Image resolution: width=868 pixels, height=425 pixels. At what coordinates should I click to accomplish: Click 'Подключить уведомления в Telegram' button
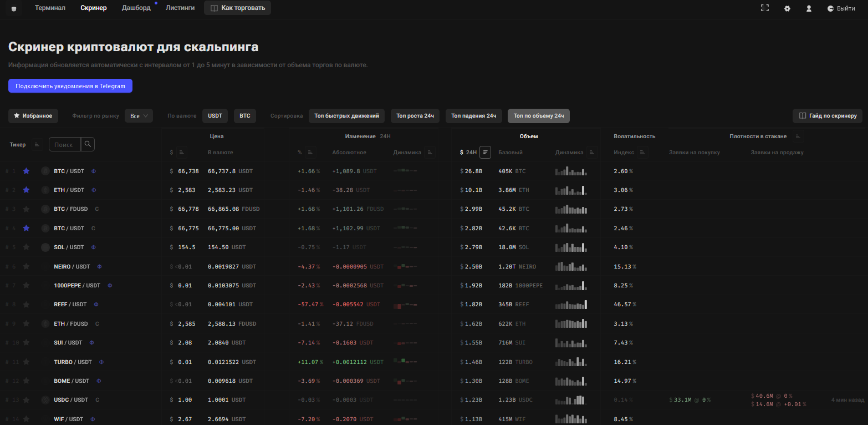point(70,86)
